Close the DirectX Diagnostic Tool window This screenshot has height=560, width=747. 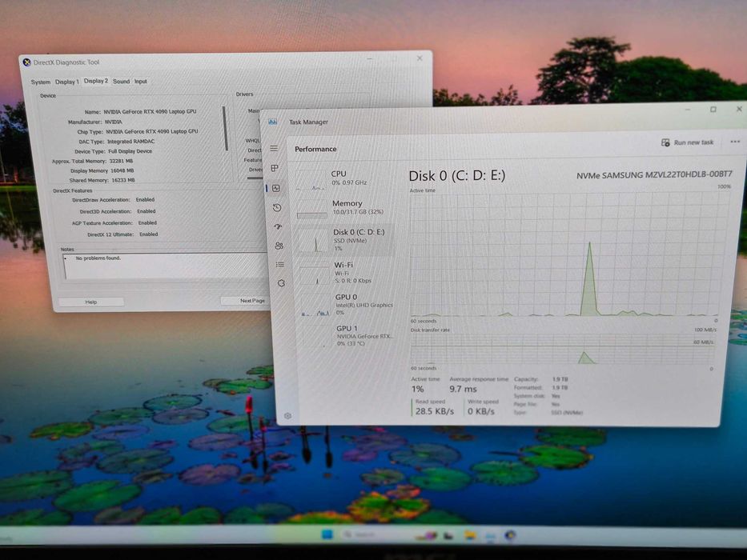pyautogui.click(x=420, y=58)
